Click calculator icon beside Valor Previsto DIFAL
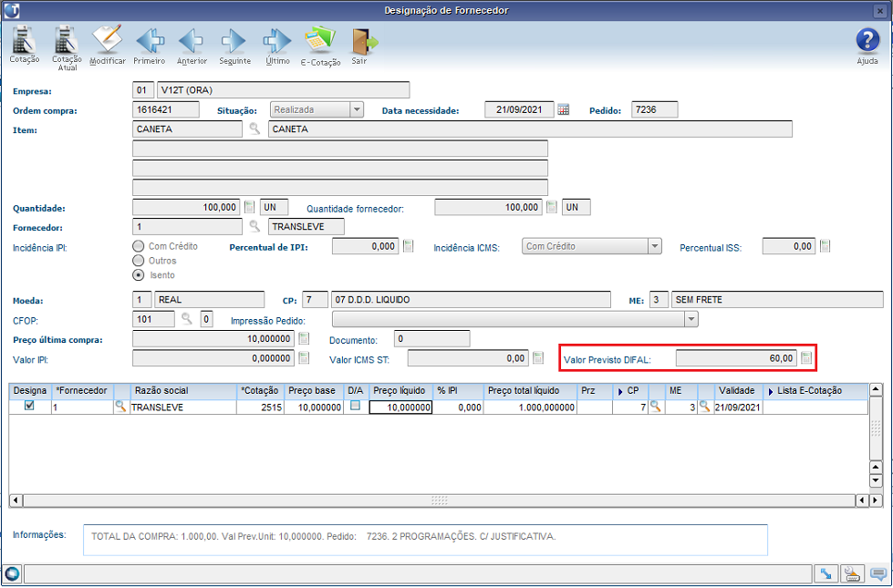 pyautogui.click(x=805, y=358)
